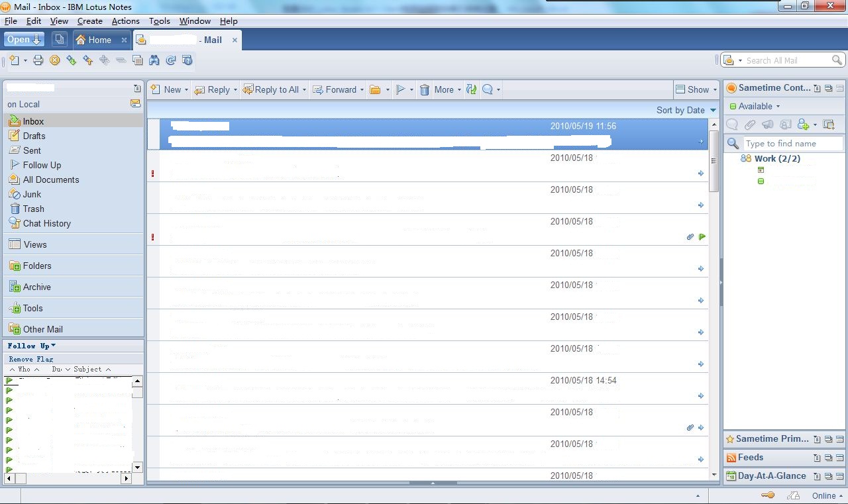Viewport: 848px width, 504px height.
Task: Open the Create menu
Action: (x=89, y=21)
